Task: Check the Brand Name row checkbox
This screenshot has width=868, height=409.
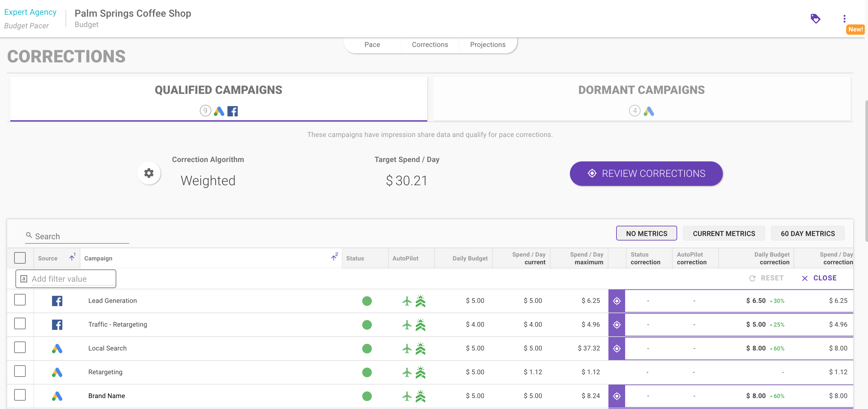Action: (20, 395)
